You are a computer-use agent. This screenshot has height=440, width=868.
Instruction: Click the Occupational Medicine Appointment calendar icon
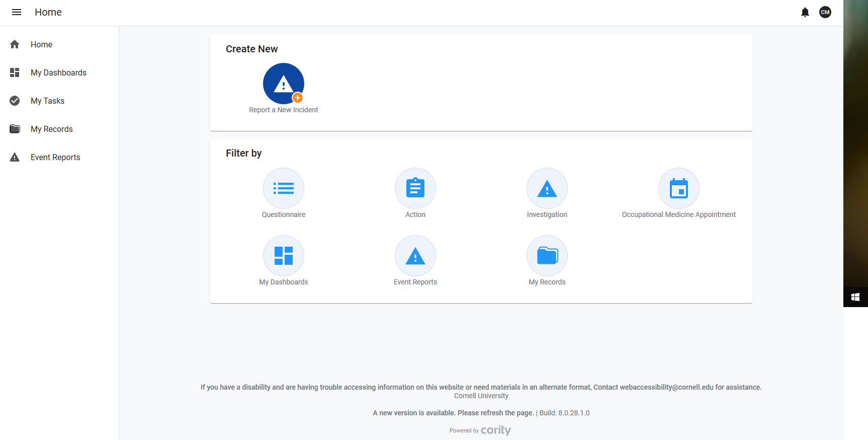[678, 188]
